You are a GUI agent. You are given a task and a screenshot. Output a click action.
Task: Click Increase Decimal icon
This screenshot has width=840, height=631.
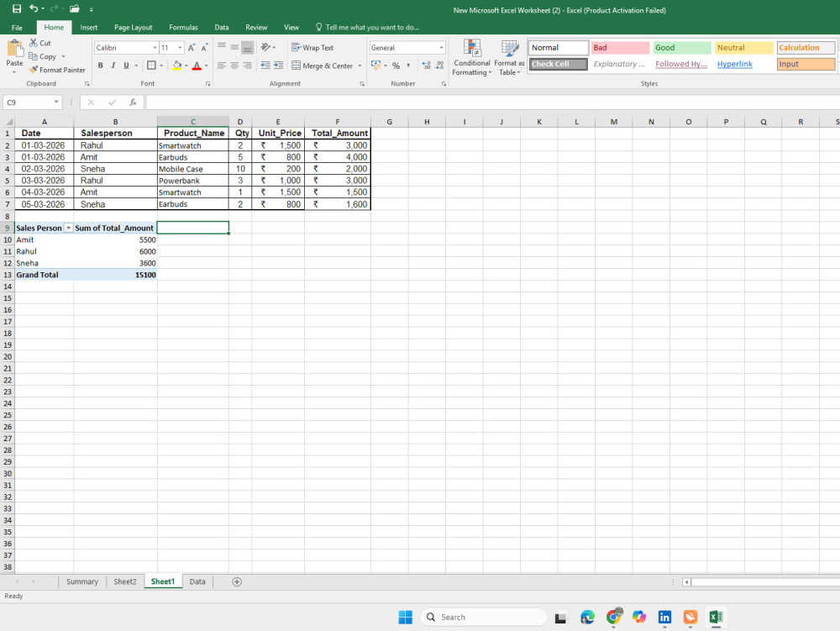tap(427, 66)
